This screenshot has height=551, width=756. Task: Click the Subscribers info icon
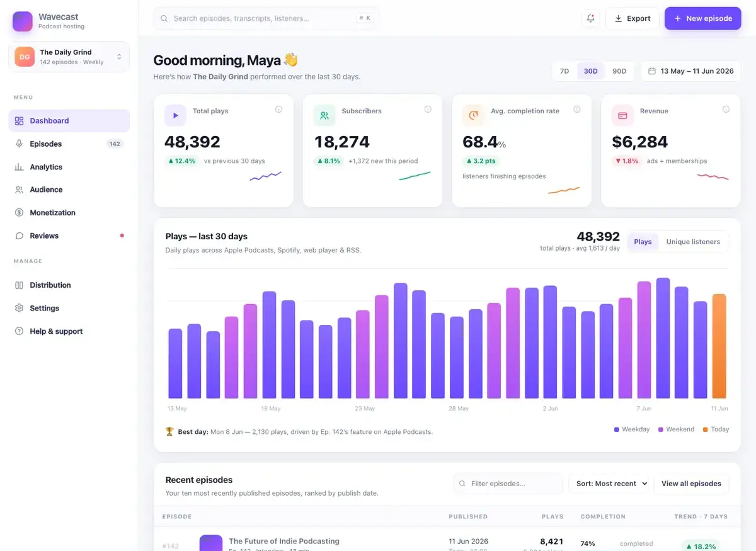point(428,110)
